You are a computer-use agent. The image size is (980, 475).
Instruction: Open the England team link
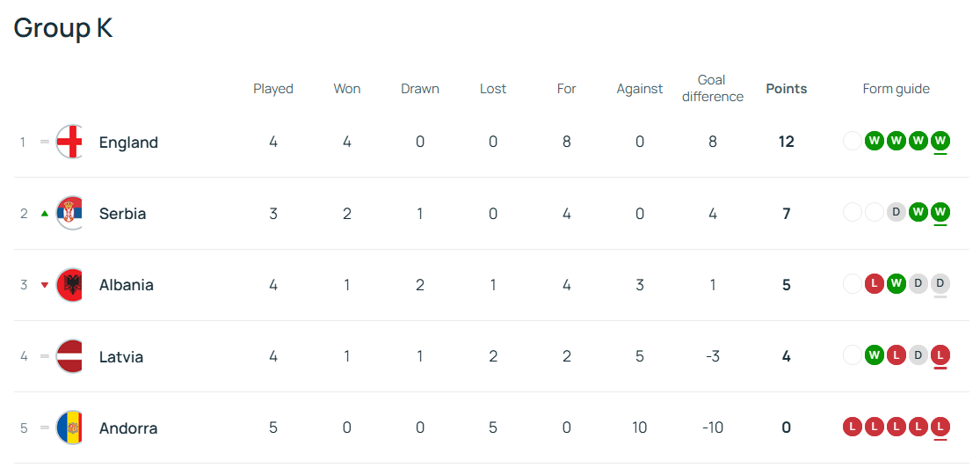128,142
